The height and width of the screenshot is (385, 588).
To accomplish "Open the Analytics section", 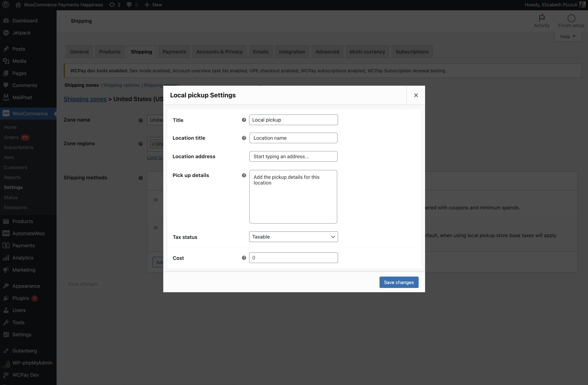I will click(x=23, y=257).
